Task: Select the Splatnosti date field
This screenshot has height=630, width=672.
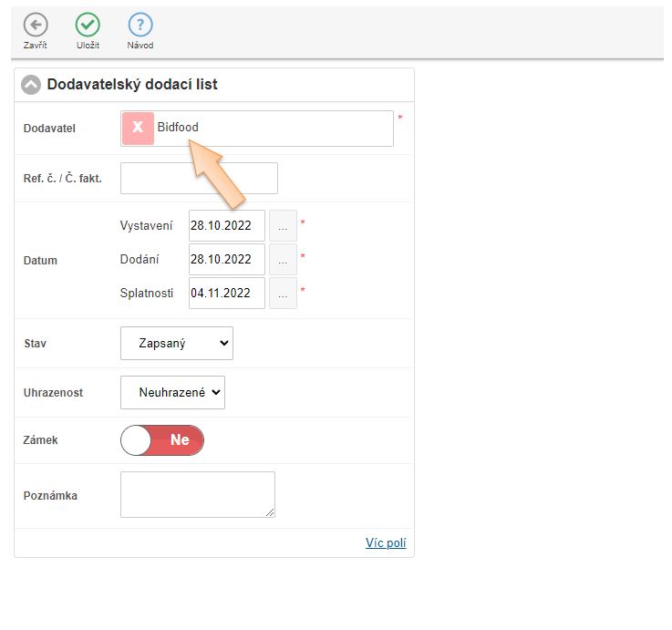Action: click(x=226, y=294)
